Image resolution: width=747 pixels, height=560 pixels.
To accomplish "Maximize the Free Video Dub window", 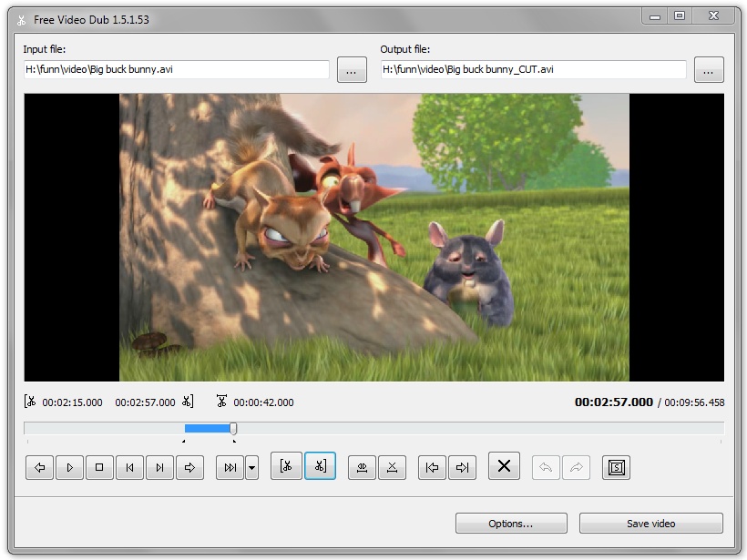I will [x=680, y=15].
